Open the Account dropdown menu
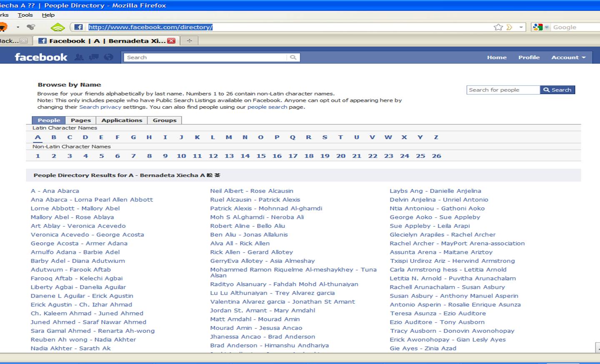The height and width of the screenshot is (364, 600). point(567,57)
